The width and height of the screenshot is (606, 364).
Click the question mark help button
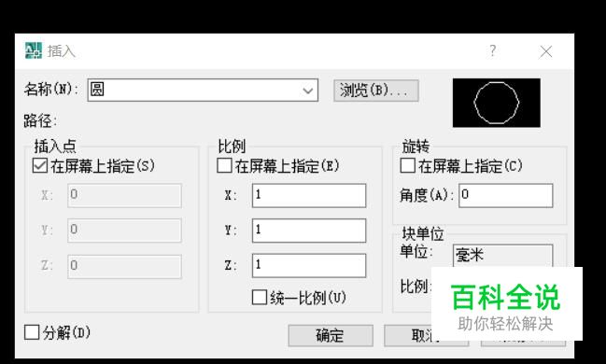(492, 50)
